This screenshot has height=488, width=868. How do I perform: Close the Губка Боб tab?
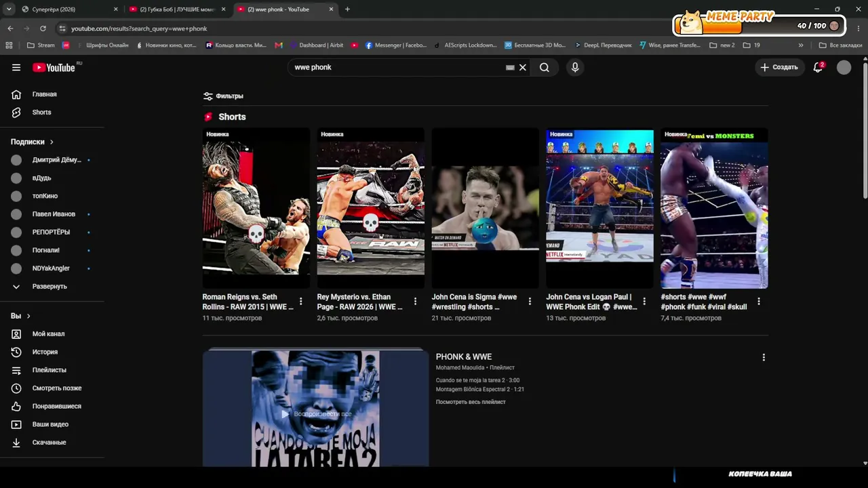coord(223,9)
